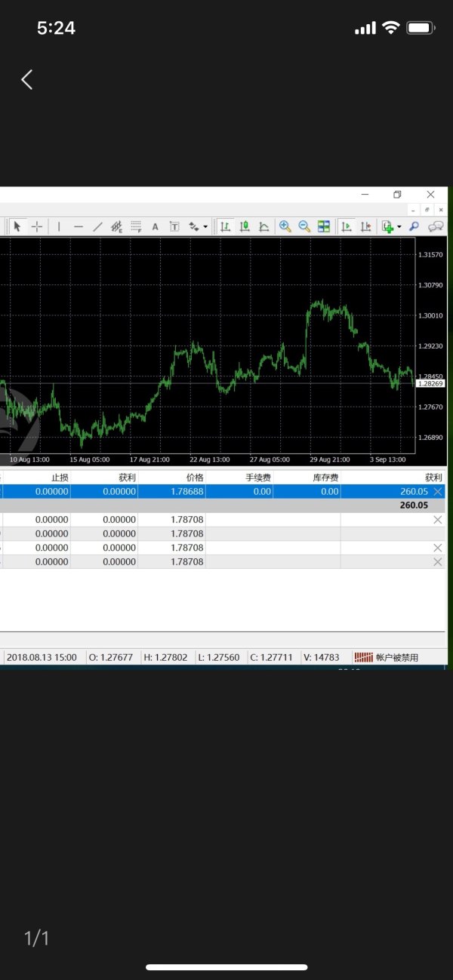Activate the crosshair tool

click(36, 226)
